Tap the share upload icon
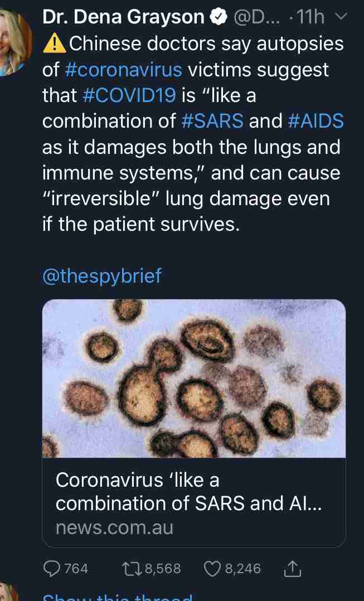364x601 pixels. 292,569
